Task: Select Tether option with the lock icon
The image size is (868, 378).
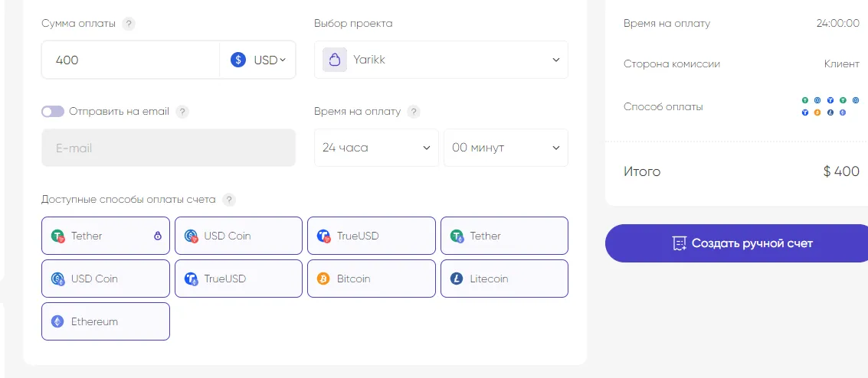Action: point(105,236)
